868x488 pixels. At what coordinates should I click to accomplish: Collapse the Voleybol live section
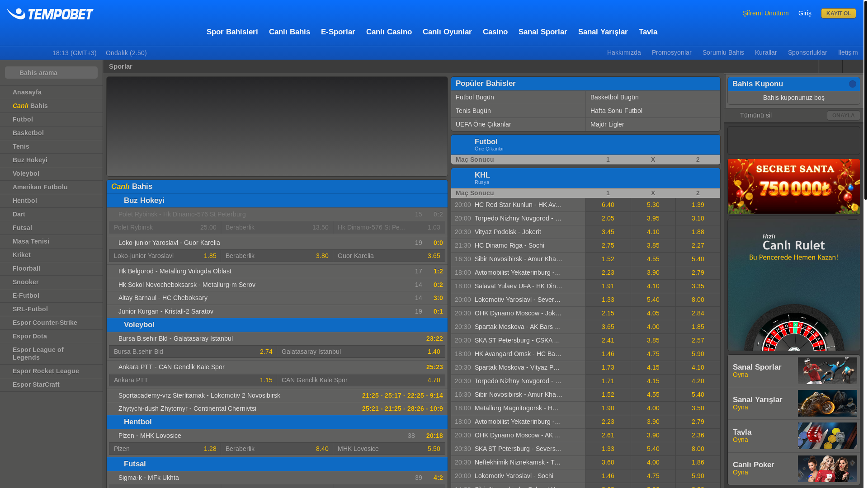[x=277, y=325]
